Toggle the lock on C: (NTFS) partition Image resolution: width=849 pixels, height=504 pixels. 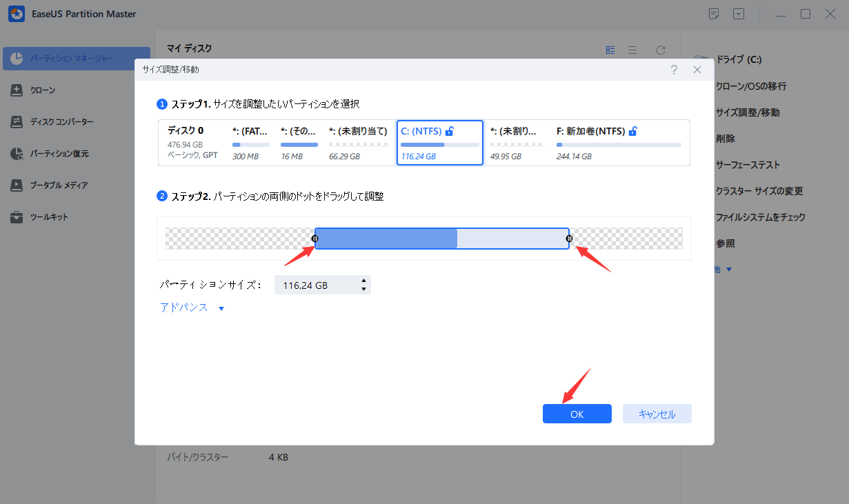[x=449, y=130]
